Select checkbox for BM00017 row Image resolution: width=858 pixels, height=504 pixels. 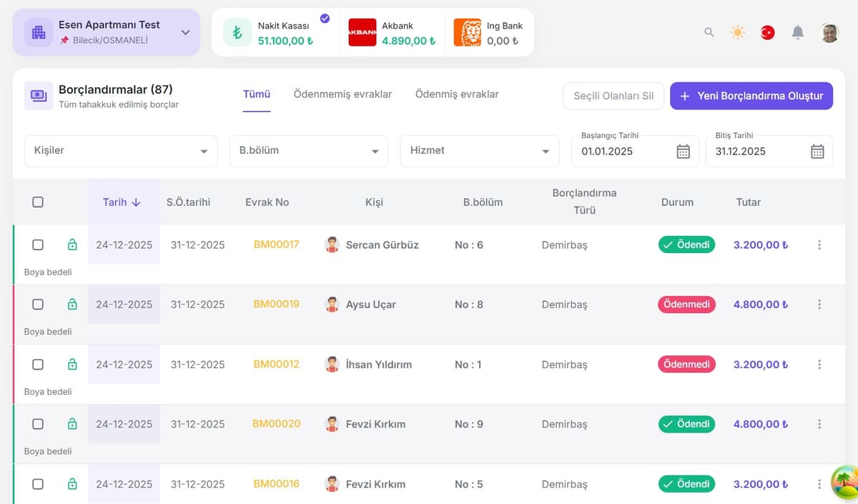tap(38, 244)
